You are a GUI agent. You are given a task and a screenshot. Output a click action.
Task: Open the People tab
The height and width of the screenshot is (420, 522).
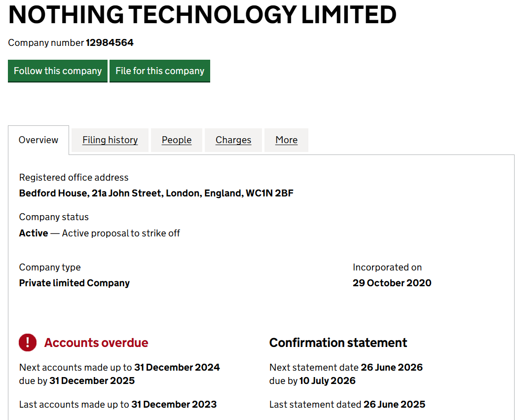click(176, 140)
